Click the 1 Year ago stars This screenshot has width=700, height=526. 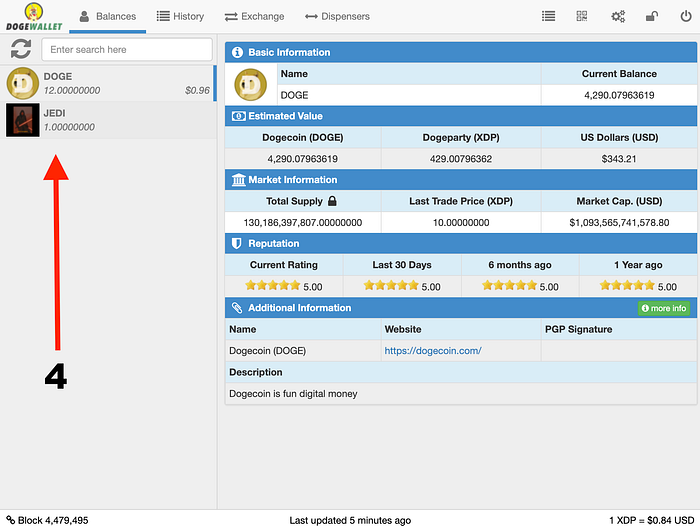click(x=627, y=285)
